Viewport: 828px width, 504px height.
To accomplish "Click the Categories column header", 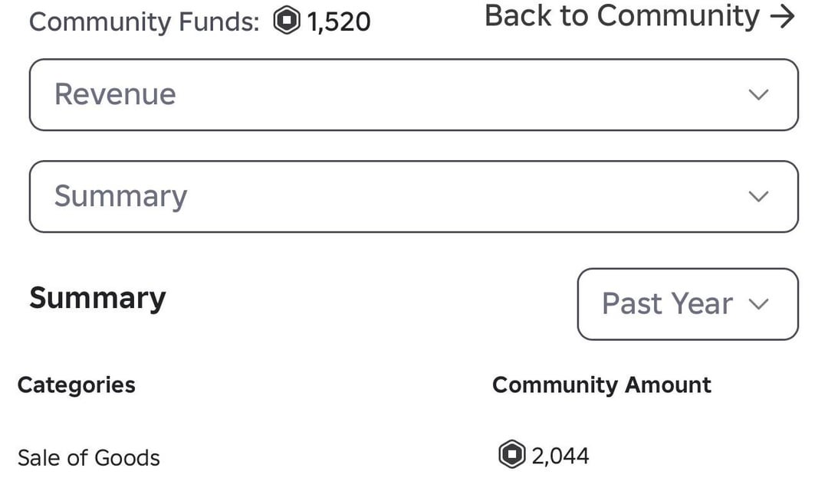I will pos(77,385).
